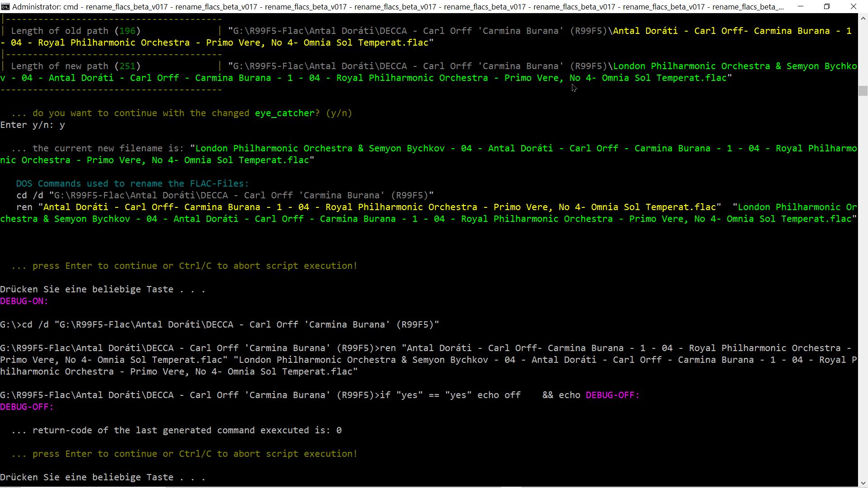Click the cmd icon in title bar
This screenshot has width=868, height=488.
[5, 7]
